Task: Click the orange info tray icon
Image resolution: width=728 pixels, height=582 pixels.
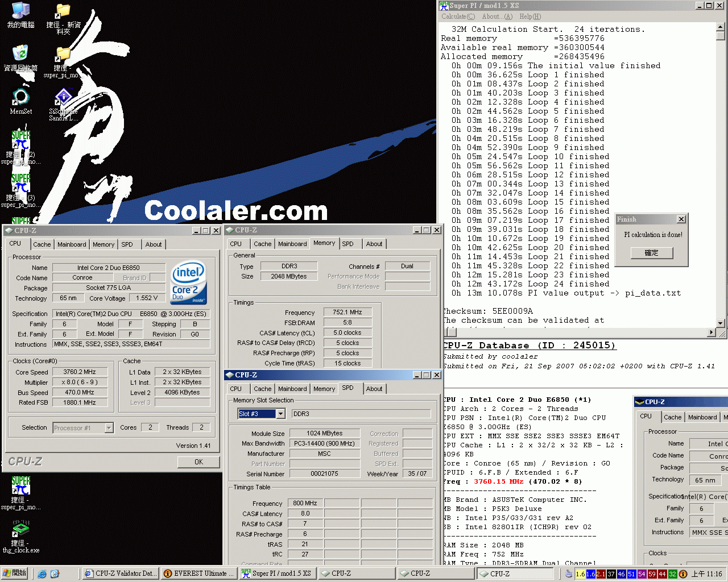Action: click(683, 574)
